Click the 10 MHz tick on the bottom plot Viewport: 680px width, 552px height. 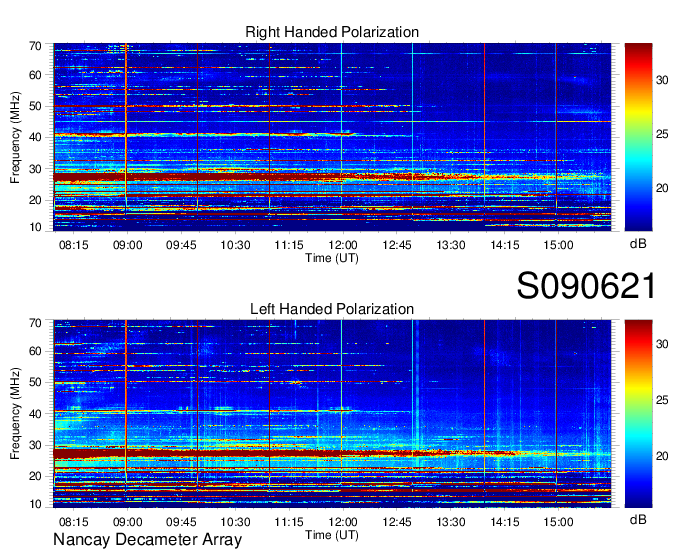pos(35,504)
